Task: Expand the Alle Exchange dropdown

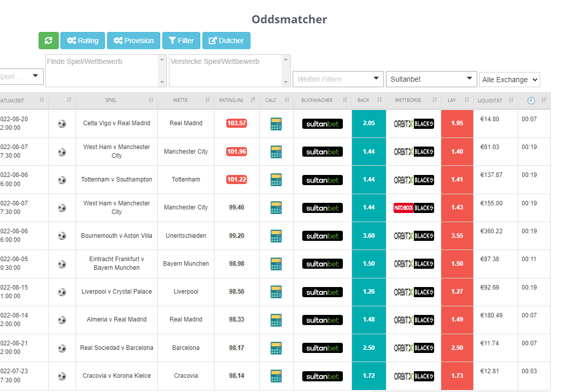Action: click(x=509, y=80)
